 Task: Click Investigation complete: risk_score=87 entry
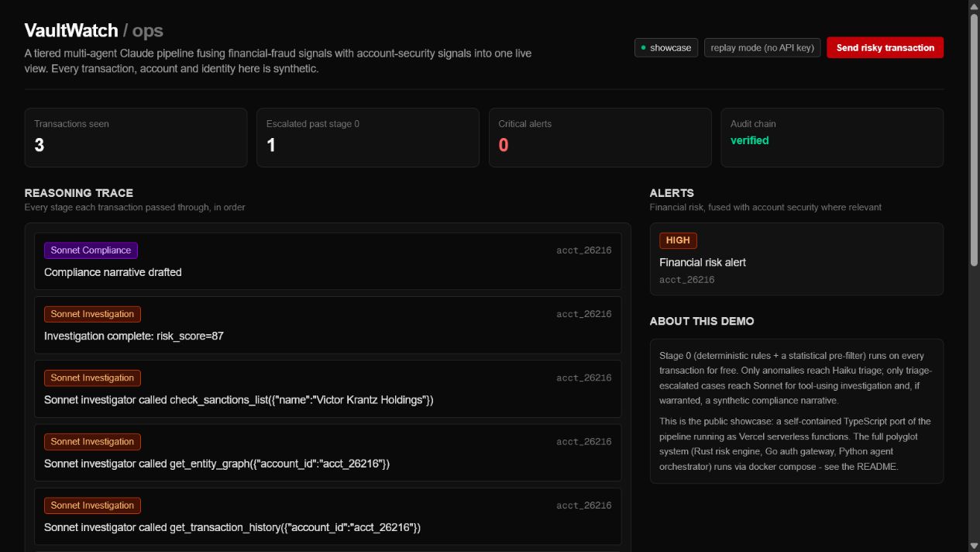(328, 325)
